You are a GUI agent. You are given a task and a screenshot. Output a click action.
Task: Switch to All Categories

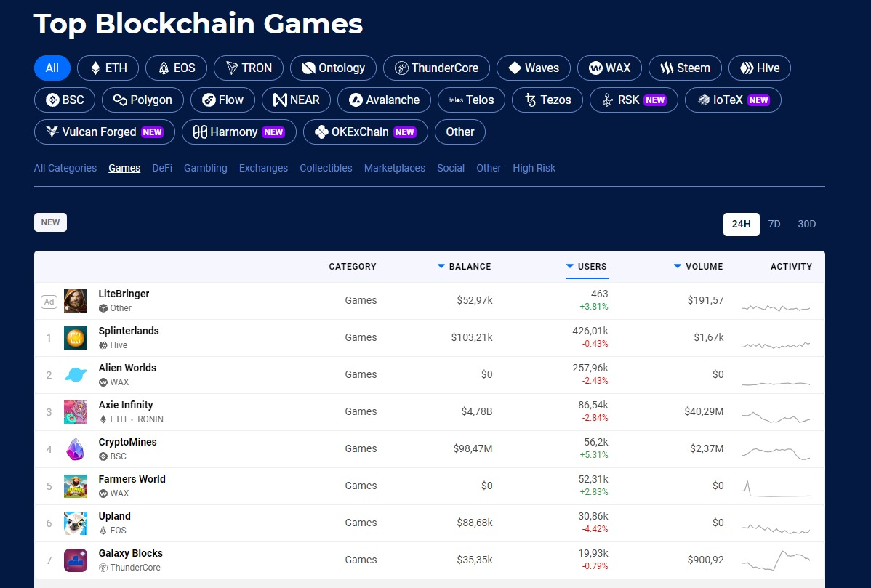click(65, 168)
